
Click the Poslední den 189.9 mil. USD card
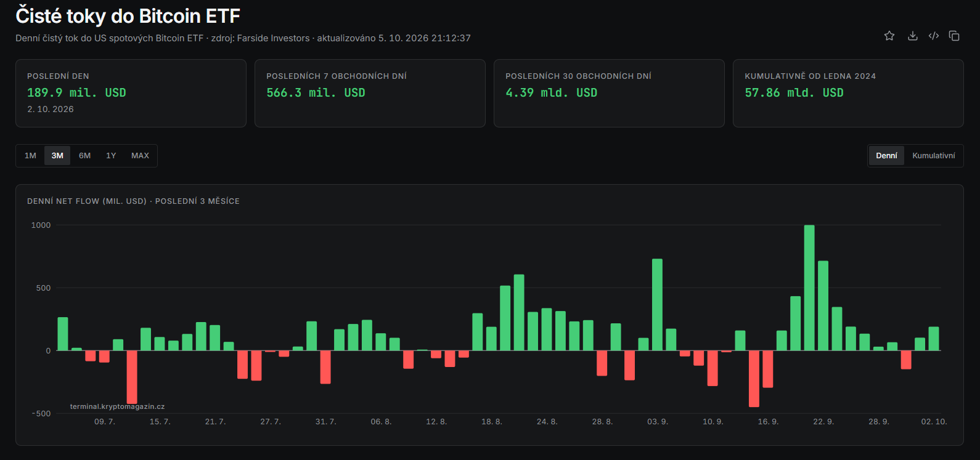131,93
